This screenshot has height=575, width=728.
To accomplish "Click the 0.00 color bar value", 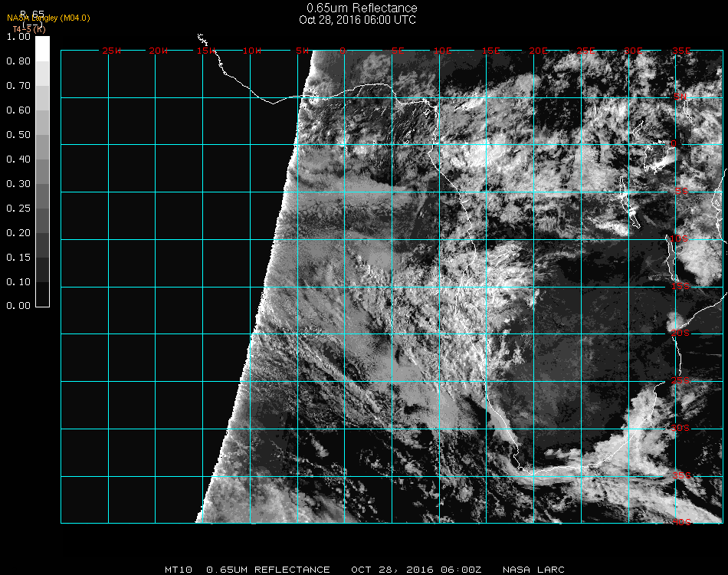I will click(18, 306).
